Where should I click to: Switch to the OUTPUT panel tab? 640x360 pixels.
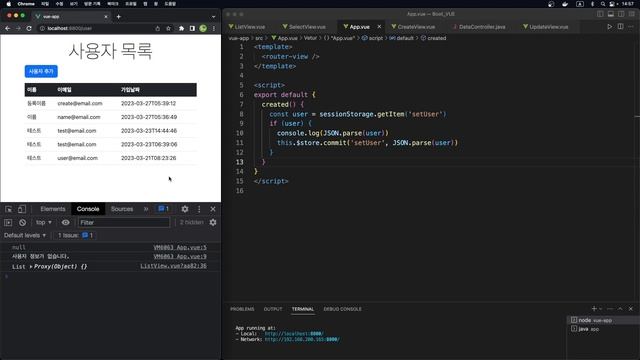pos(273,309)
